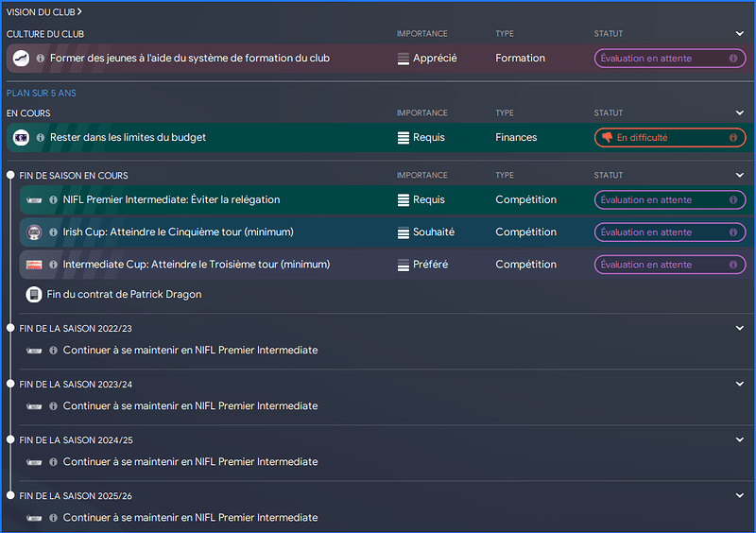756x533 pixels.
Task: Click info icon in the 2024/25 objective row
Action: click(x=54, y=462)
